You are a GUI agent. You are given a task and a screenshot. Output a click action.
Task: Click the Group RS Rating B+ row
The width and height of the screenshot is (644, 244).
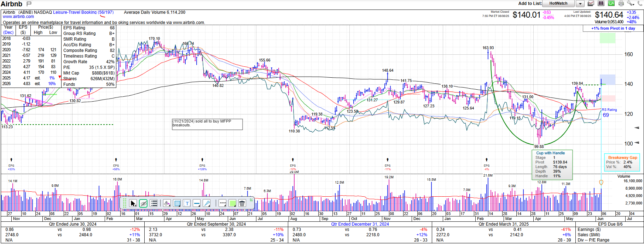point(89,34)
